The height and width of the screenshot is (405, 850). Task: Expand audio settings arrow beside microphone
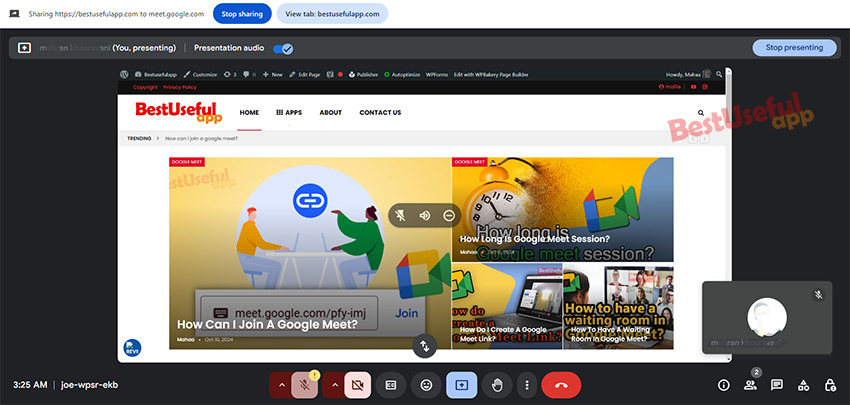click(281, 385)
